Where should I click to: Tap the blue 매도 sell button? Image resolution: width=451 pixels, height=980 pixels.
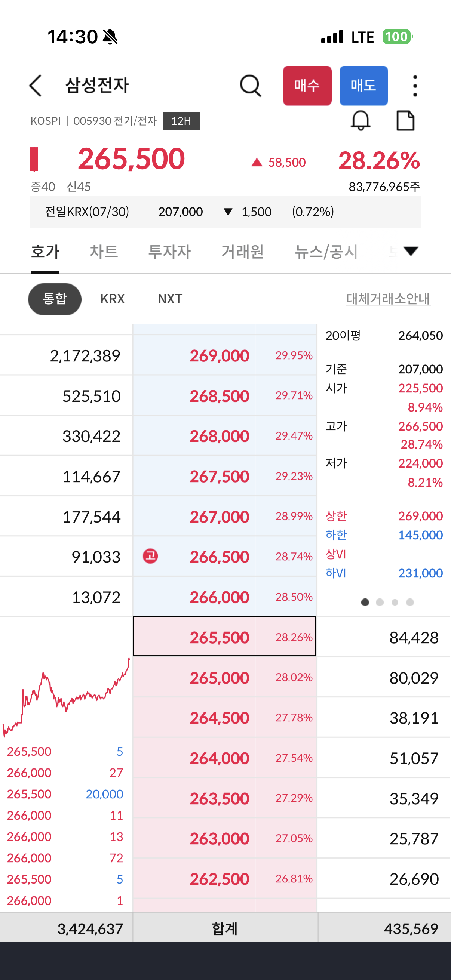[x=363, y=86]
